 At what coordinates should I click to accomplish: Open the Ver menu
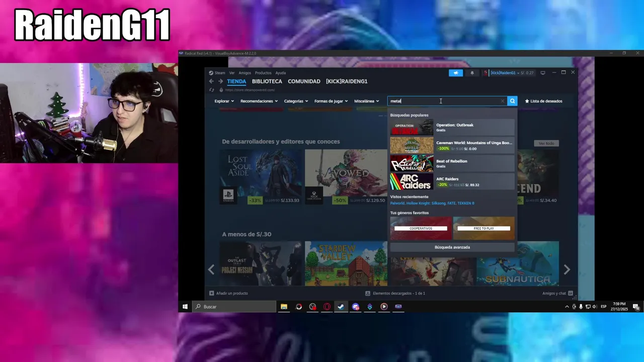[x=232, y=73]
